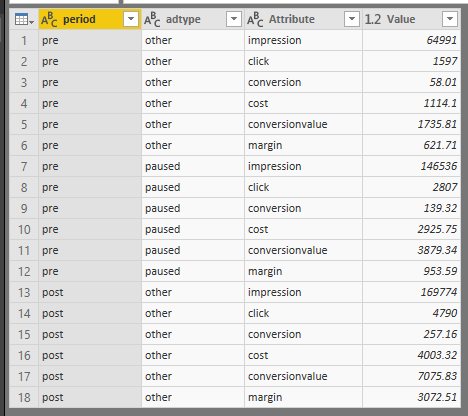This screenshot has height=416, width=468.
Task: Click 'impression' in row 1
Action: (275, 40)
